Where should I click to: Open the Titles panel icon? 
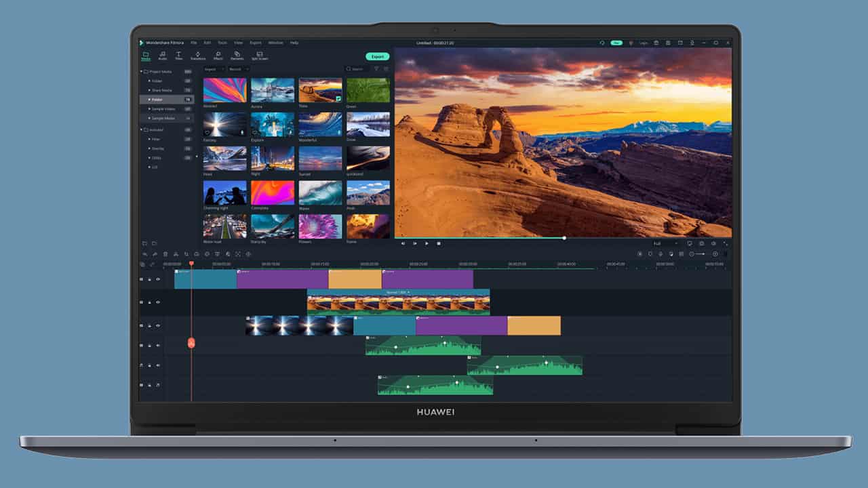click(179, 54)
